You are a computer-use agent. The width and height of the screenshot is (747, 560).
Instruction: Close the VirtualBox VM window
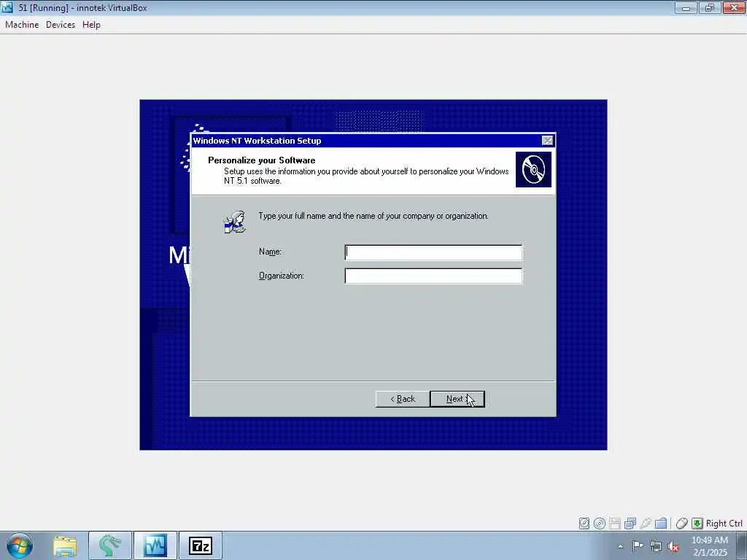click(x=734, y=7)
